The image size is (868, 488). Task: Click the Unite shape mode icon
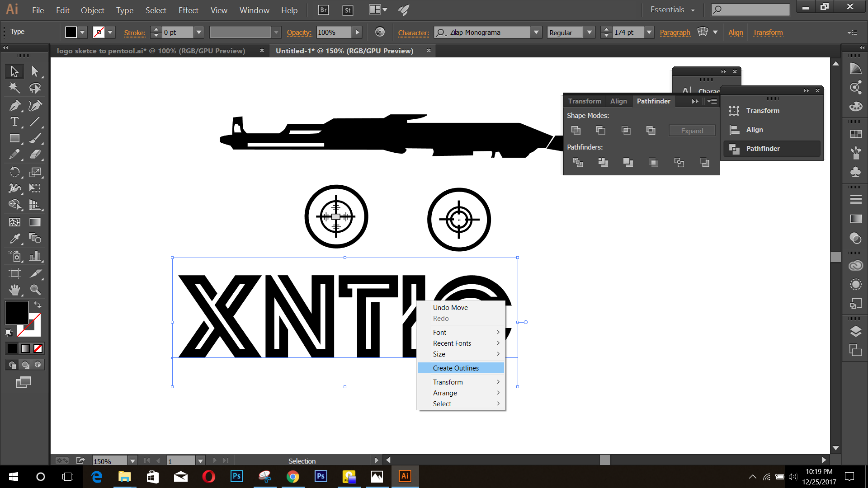coord(576,131)
